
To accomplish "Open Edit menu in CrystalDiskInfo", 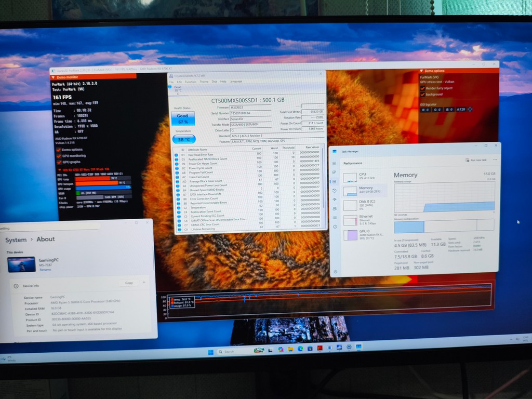I will click(x=179, y=82).
